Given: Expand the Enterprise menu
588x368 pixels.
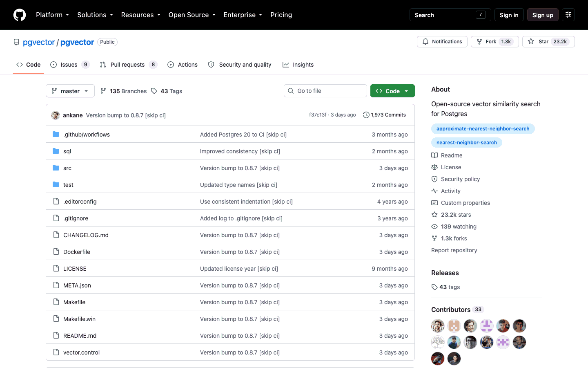Looking at the screenshot, I should (x=243, y=15).
